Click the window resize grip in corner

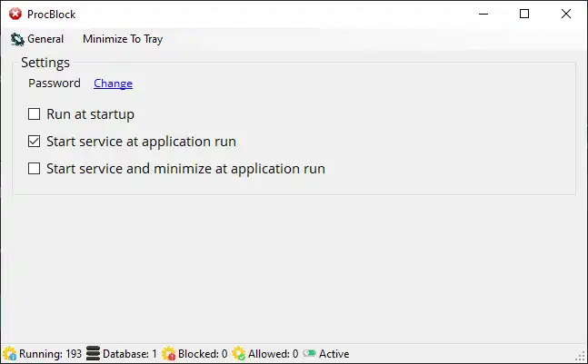click(x=581, y=356)
